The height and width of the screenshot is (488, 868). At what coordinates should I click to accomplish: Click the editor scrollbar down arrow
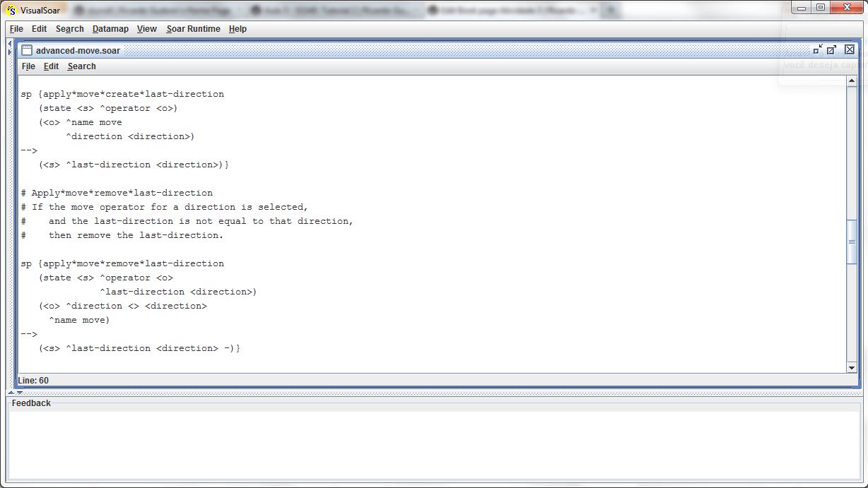click(852, 367)
